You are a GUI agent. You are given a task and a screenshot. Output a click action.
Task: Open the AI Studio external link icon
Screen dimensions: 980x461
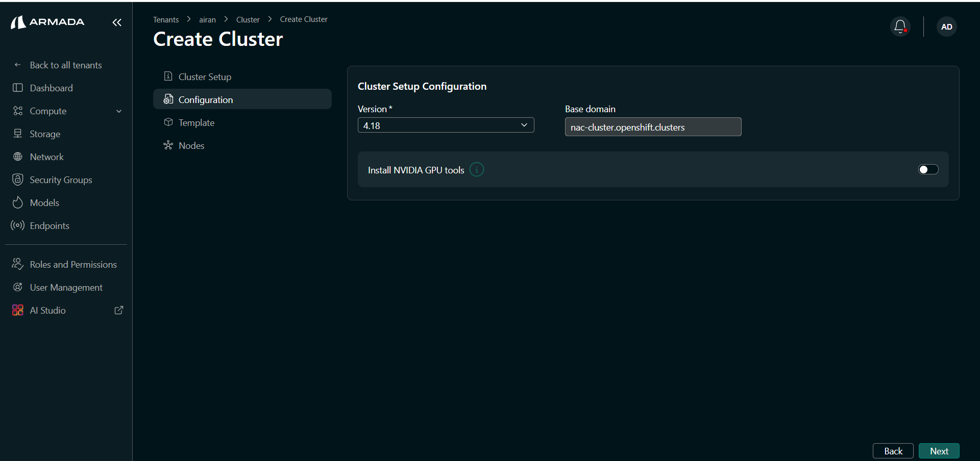point(118,310)
